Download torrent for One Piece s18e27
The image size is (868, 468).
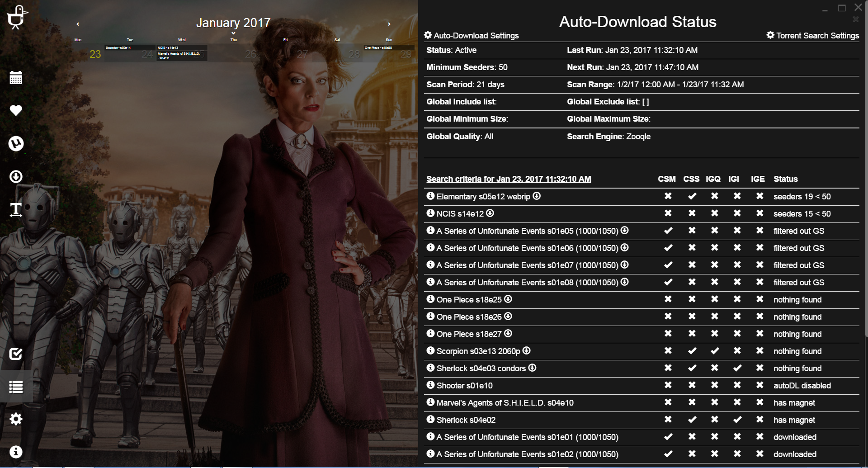pyautogui.click(x=508, y=333)
